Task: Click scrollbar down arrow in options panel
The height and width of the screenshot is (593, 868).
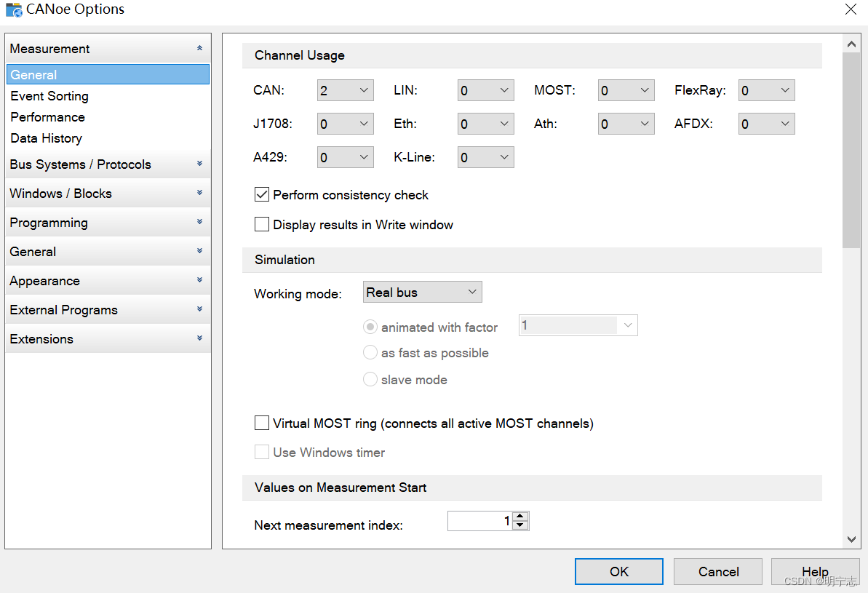Action: point(851,538)
